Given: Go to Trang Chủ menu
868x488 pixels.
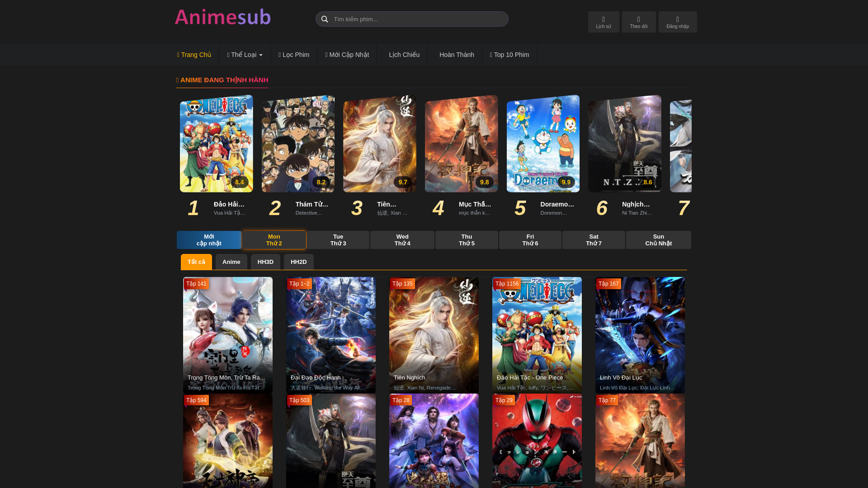Looking at the screenshot, I should (x=194, y=55).
